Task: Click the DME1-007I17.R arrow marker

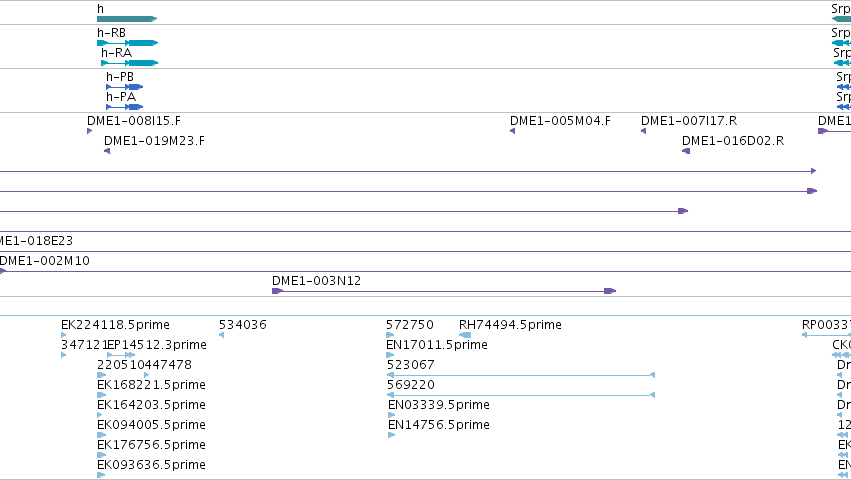Action: coord(644,131)
